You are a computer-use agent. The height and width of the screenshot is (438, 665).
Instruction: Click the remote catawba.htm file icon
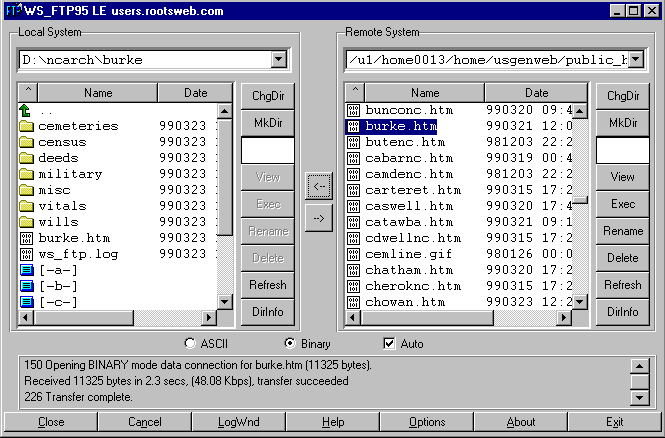[353, 222]
